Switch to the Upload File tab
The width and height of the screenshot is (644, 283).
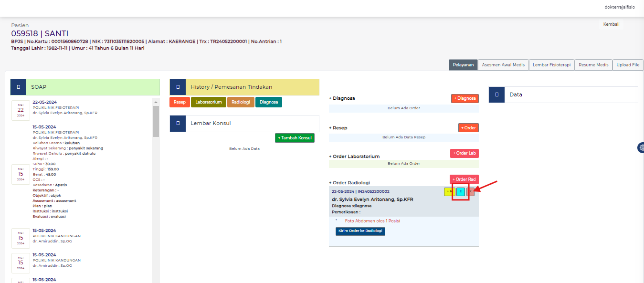click(628, 64)
